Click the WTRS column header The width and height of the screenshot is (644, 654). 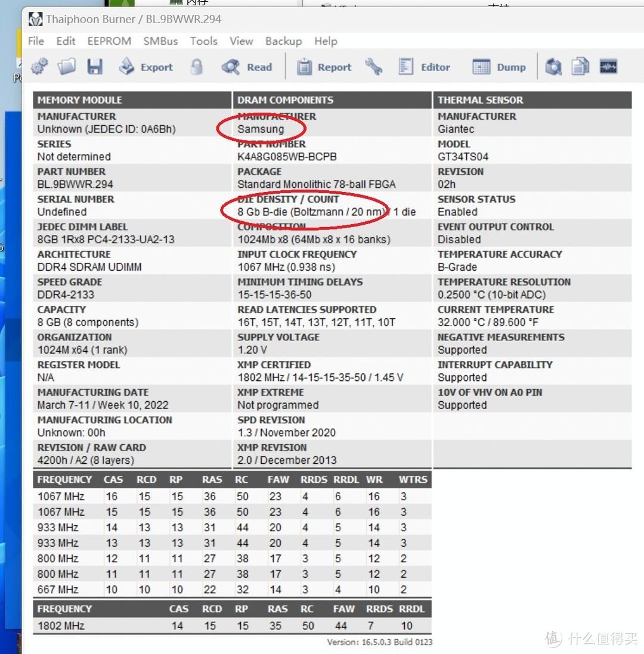[x=413, y=480]
